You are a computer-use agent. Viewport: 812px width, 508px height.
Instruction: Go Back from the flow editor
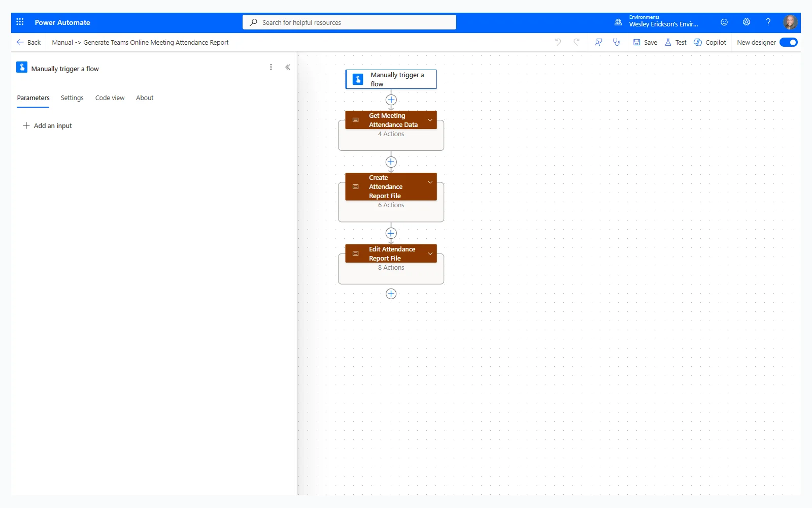click(x=28, y=42)
